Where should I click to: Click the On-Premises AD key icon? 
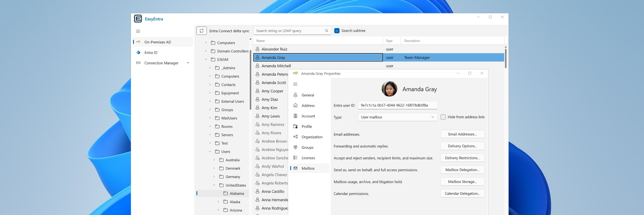pos(138,42)
